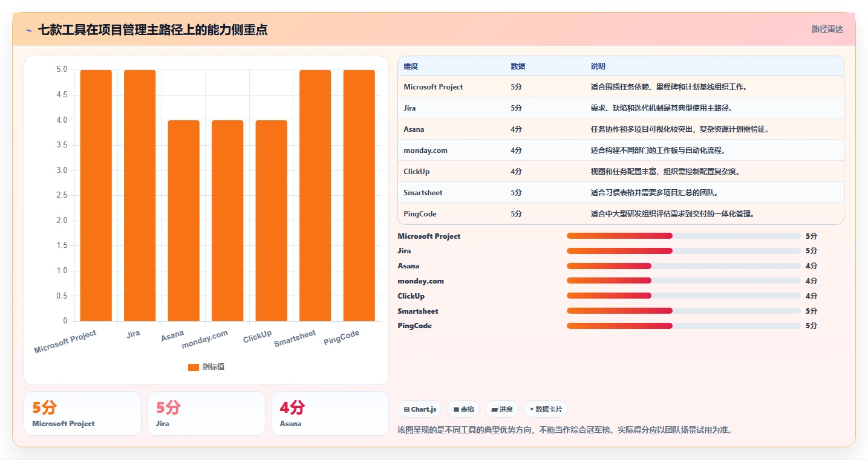Viewport: 868px width, 460px height.
Task: Click the ClickUp cell in the table
Action: (417, 172)
